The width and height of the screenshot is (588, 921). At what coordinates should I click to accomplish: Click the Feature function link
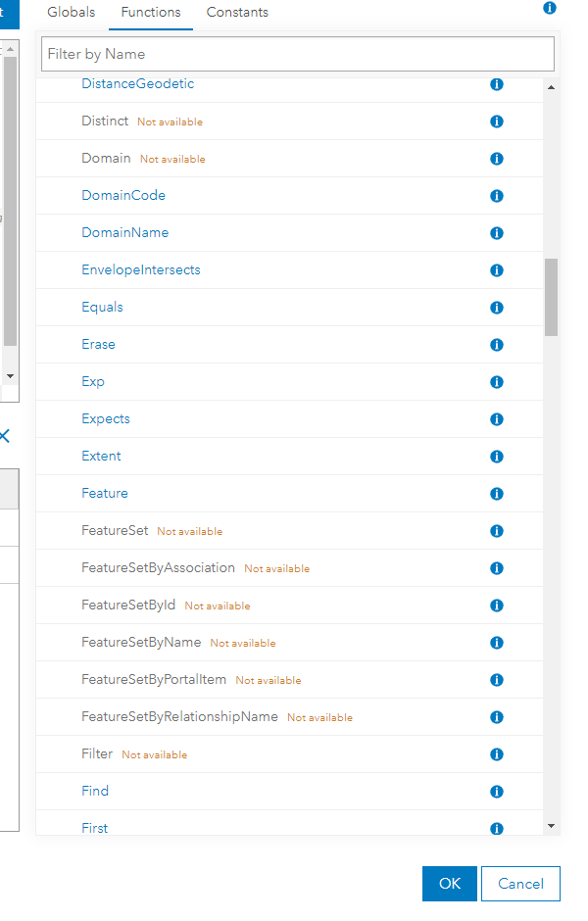coord(105,494)
